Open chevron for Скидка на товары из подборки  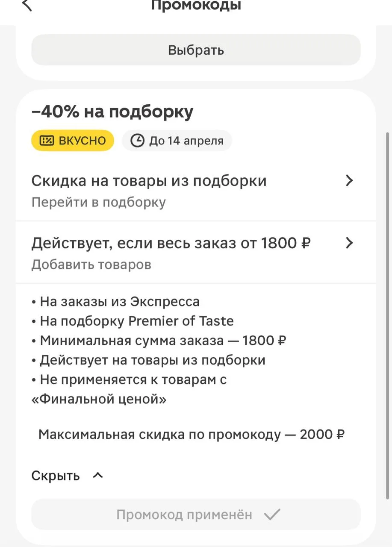pos(349,181)
